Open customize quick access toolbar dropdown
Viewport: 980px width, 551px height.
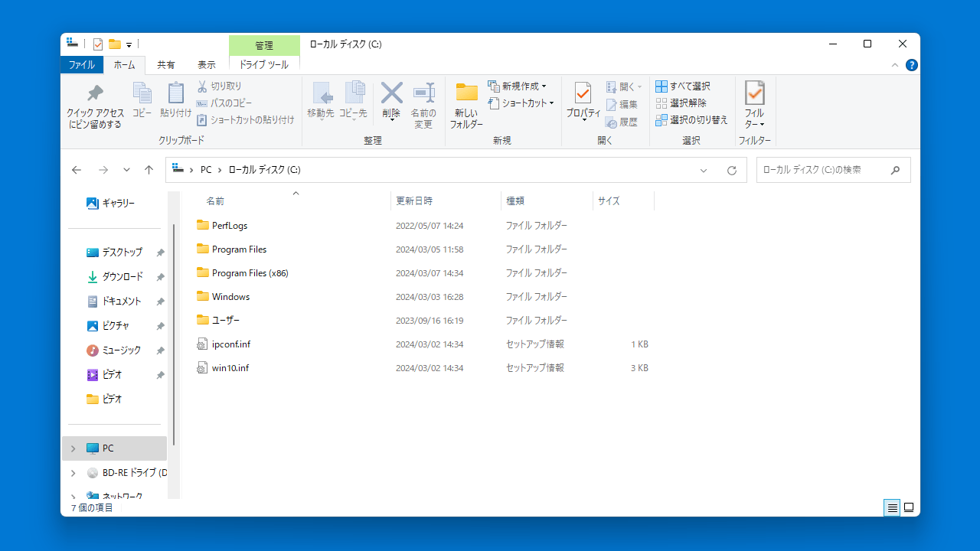[129, 44]
